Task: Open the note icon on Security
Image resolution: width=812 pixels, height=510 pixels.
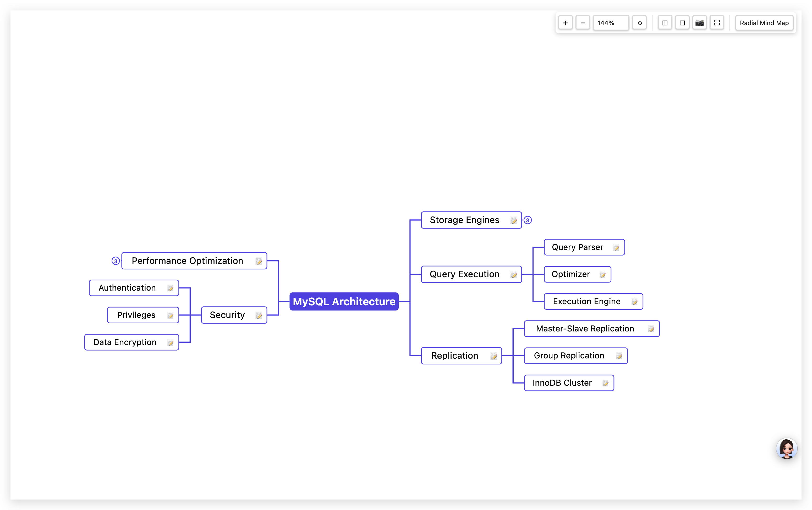Action: point(259,316)
